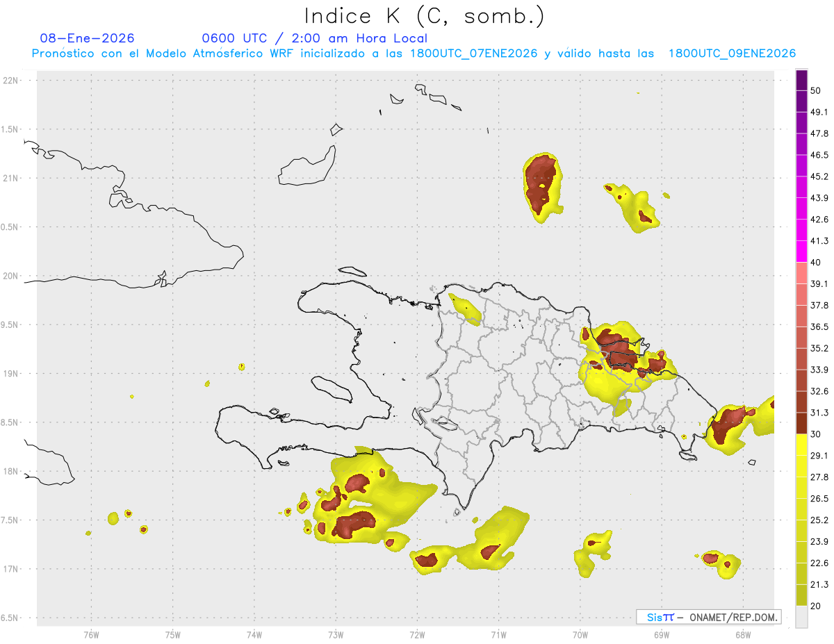Viewport: 834px width, 644px height.
Task: Click the '32.6' colorbar value
Action: coord(819,391)
